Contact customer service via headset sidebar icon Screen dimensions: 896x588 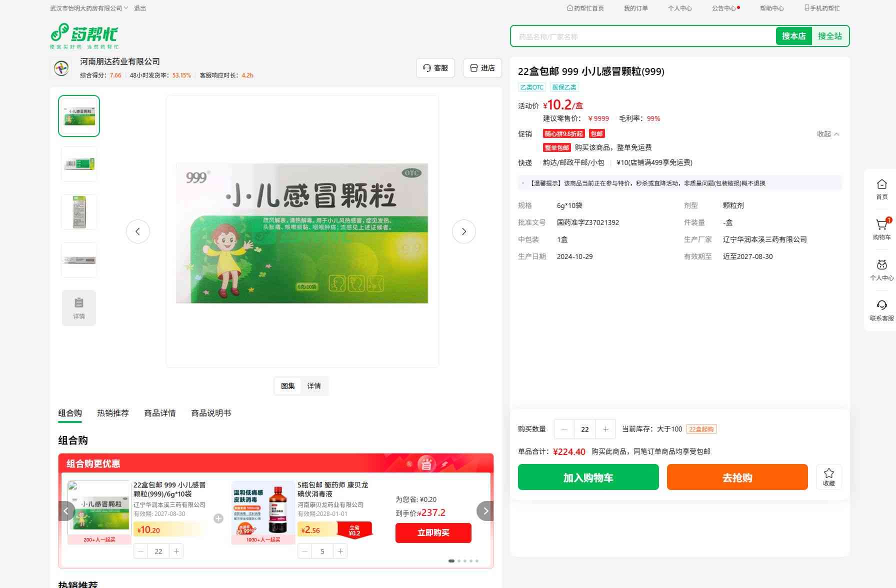[881, 310]
